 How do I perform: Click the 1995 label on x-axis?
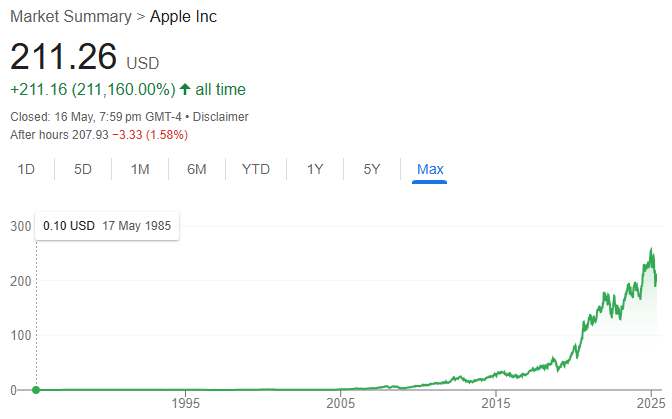(x=186, y=403)
